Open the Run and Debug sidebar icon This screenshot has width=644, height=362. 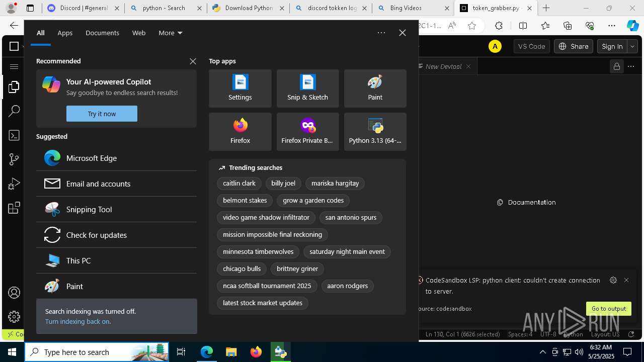click(14, 184)
